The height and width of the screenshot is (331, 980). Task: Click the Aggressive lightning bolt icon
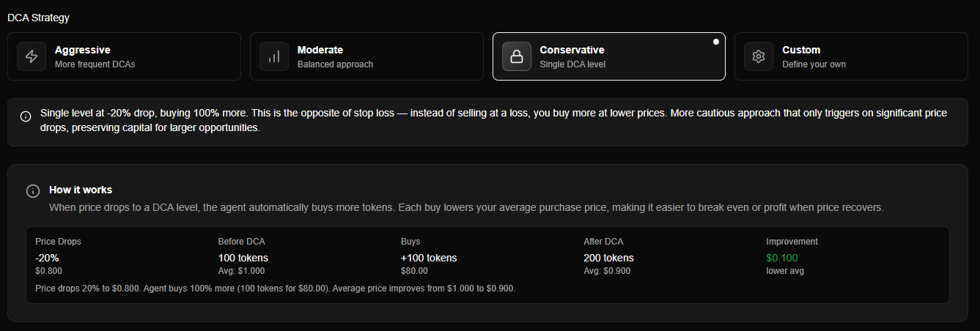coord(32,56)
